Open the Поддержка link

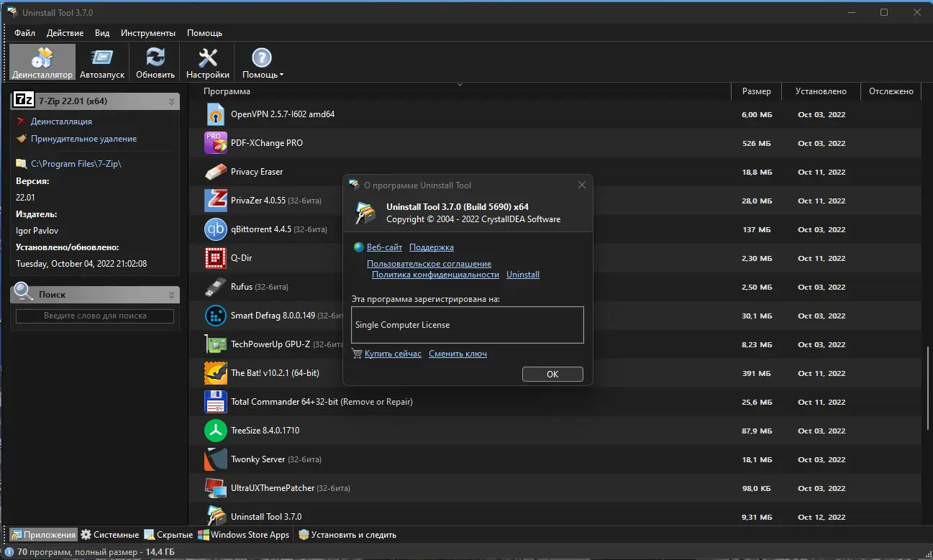(x=432, y=247)
